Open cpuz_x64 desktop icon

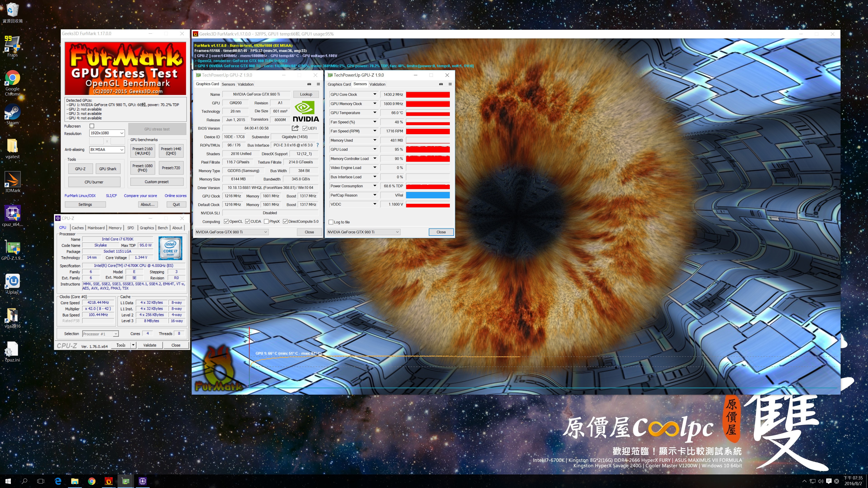12,216
